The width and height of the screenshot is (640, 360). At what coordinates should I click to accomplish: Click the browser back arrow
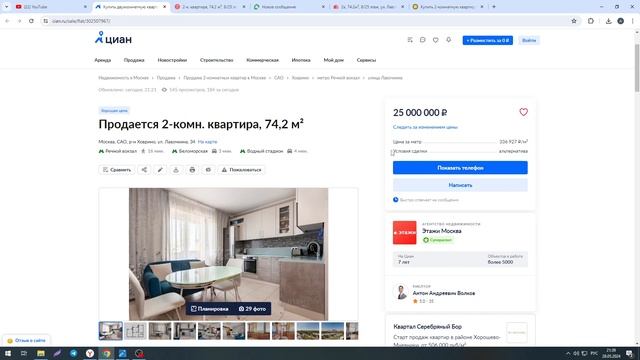[x=7, y=21]
